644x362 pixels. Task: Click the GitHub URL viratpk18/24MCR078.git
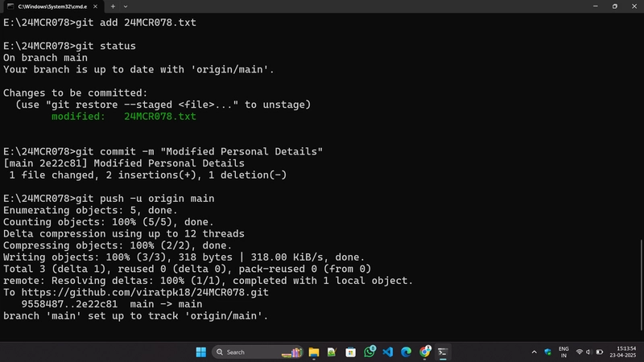pos(145,293)
